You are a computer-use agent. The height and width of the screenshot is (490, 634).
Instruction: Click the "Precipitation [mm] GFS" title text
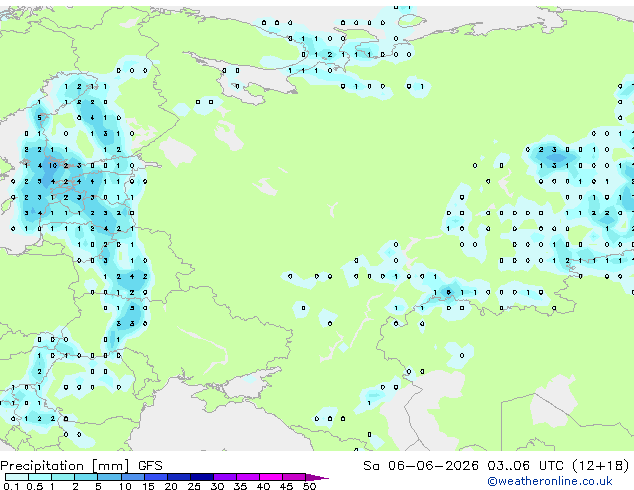coord(81,466)
